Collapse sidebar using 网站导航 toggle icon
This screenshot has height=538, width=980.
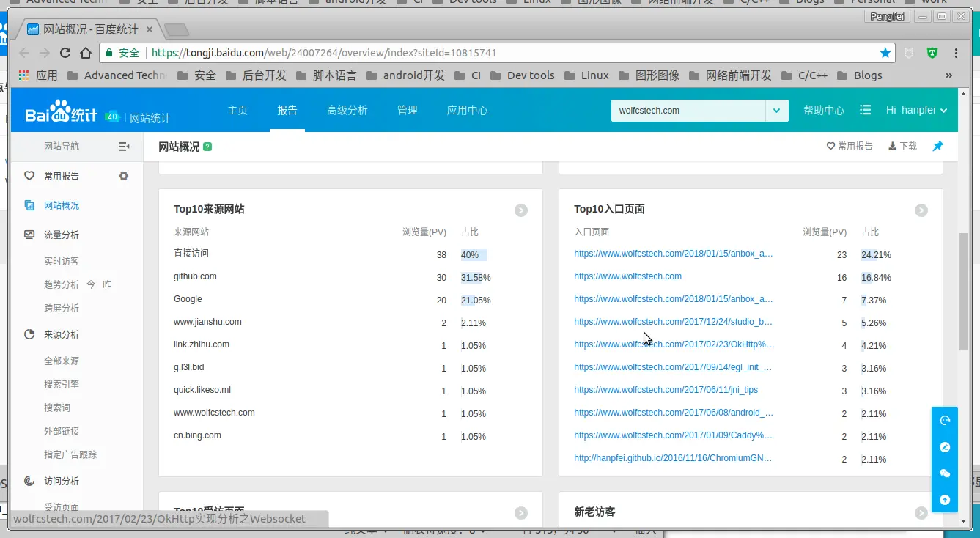point(124,147)
